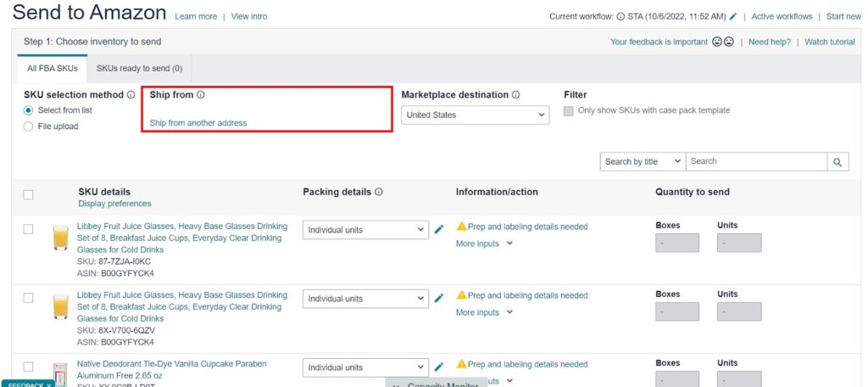Expand More inputs for the first SKU
The height and width of the screenshot is (387, 868).
tap(484, 244)
